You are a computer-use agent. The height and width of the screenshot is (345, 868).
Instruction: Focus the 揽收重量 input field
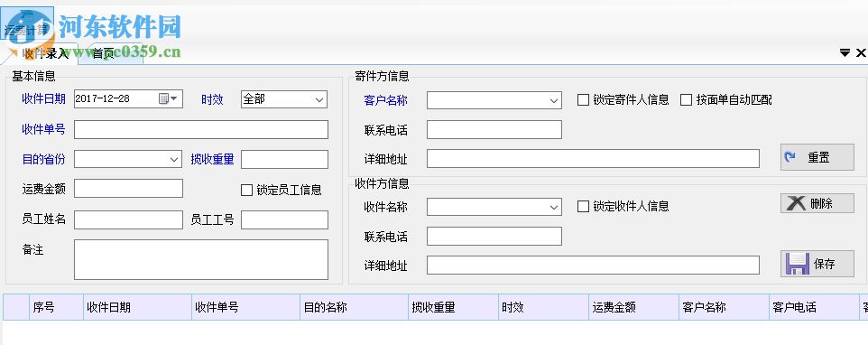click(284, 160)
